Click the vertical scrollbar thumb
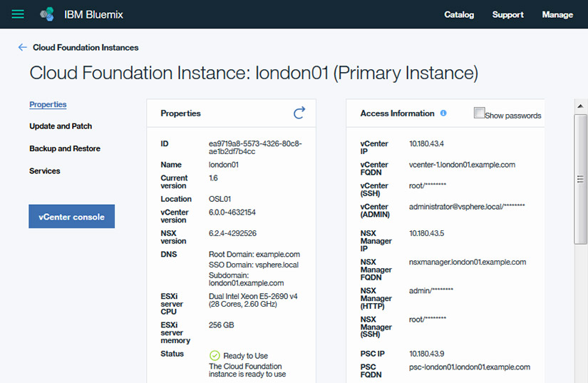The height and width of the screenshot is (383, 588). click(580, 179)
